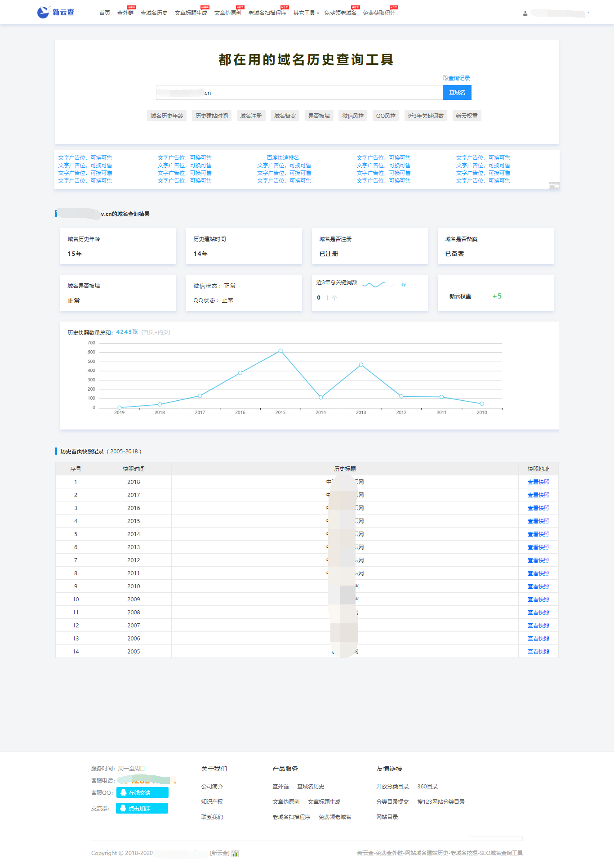The width and height of the screenshot is (614, 868).
Task: Expand the 其它工具 dropdown menu
Action: tap(306, 13)
